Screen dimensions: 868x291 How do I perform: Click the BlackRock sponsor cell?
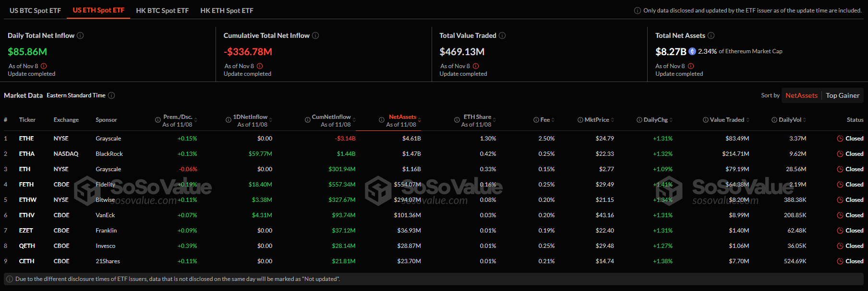(109, 154)
